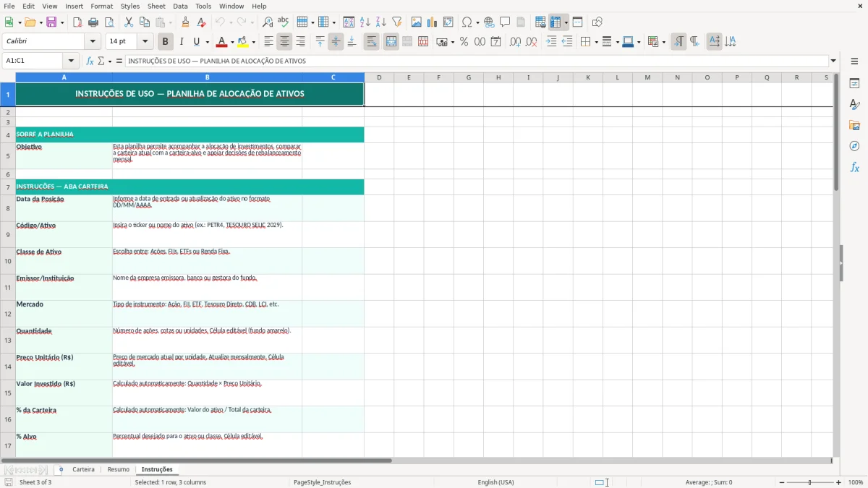This screenshot has width=868, height=488.
Task: Run the spelling check
Action: point(284,22)
